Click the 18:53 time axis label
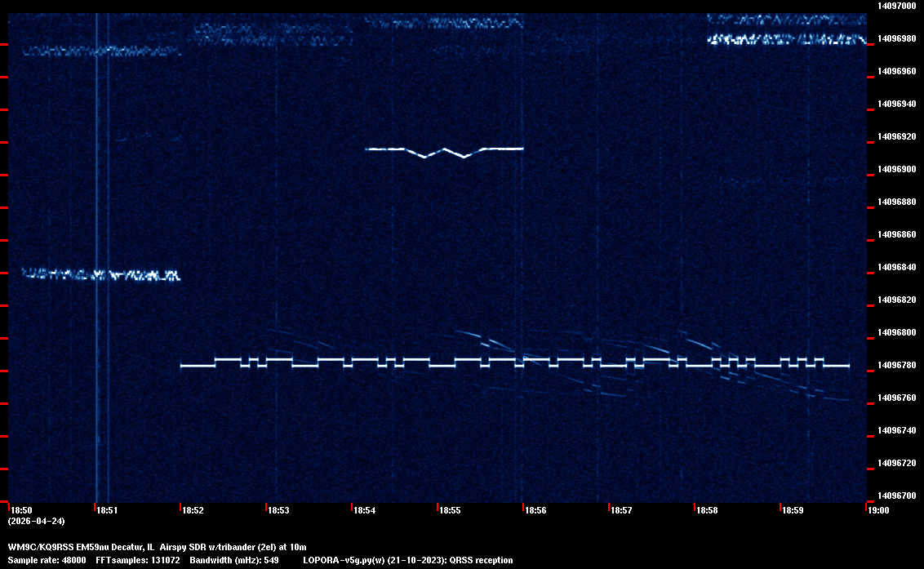Screen dimensions: 924x569 [x=278, y=511]
